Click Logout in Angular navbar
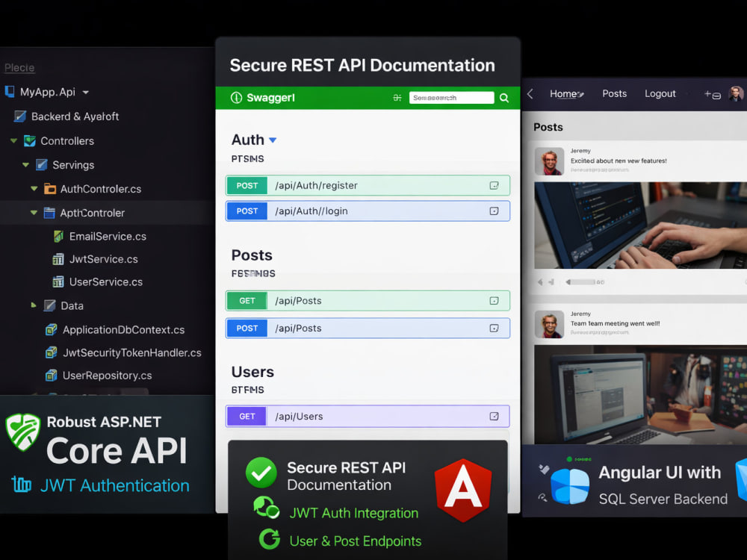This screenshot has width=747, height=560. pyautogui.click(x=660, y=94)
